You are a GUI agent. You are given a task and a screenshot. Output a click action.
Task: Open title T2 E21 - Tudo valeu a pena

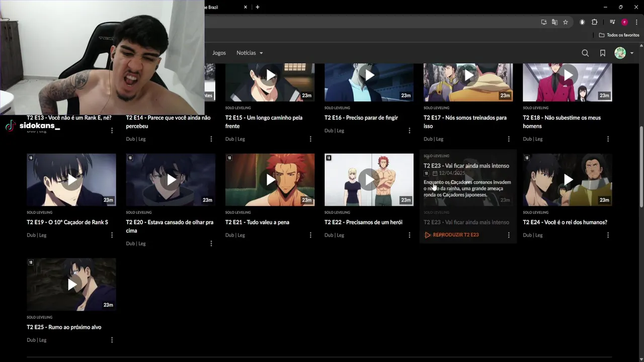tap(257, 222)
